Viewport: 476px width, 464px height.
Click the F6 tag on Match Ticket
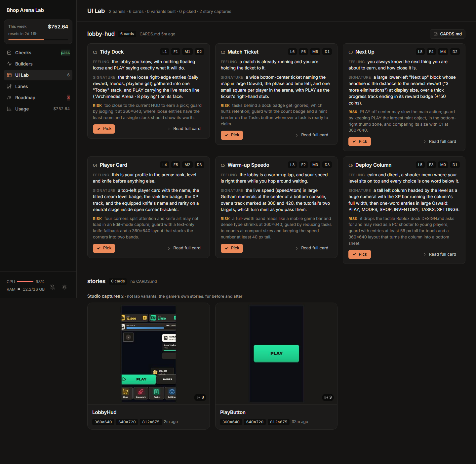coord(303,52)
